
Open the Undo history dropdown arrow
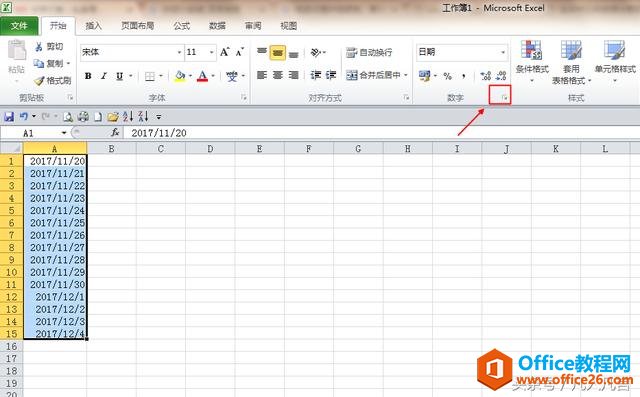coord(34,117)
